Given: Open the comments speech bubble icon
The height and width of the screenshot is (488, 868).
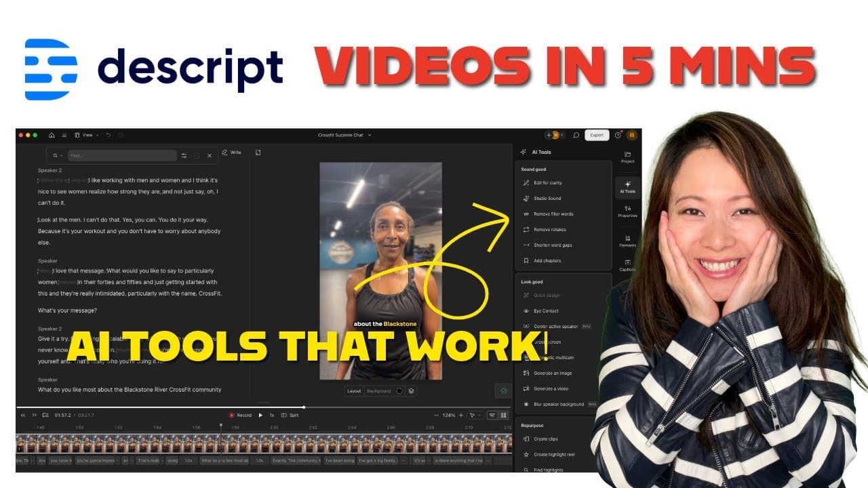Looking at the screenshot, I should click(x=576, y=135).
